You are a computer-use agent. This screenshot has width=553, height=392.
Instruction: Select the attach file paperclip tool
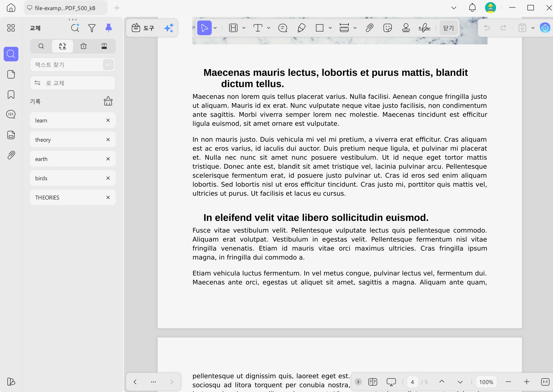click(370, 28)
